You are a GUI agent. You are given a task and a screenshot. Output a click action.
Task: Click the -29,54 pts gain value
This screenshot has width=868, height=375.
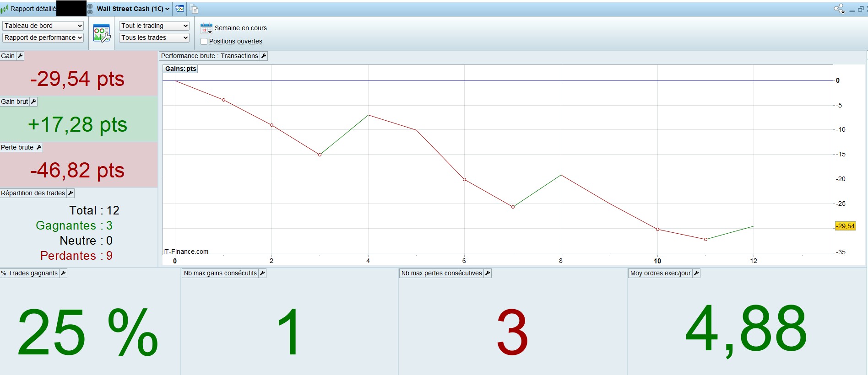[x=77, y=79]
